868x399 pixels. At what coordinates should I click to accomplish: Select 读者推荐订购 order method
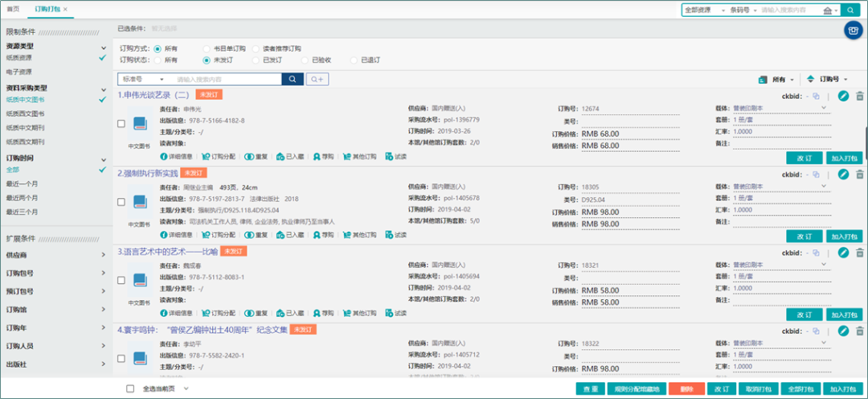pyautogui.click(x=256, y=49)
